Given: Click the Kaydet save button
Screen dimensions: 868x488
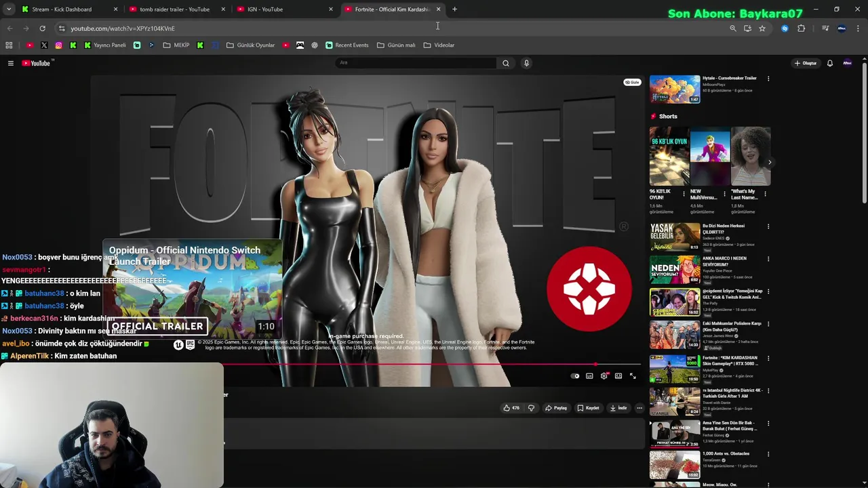Looking at the screenshot, I should tap(588, 408).
